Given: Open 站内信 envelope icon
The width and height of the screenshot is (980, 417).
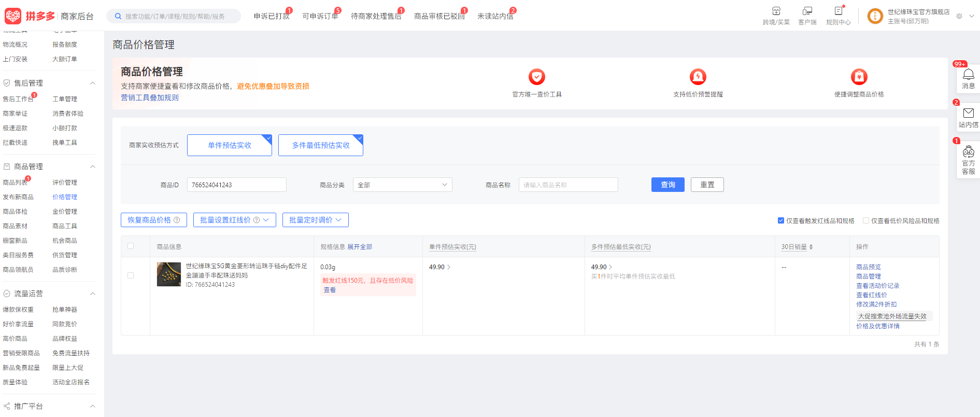Looking at the screenshot, I should [x=968, y=114].
